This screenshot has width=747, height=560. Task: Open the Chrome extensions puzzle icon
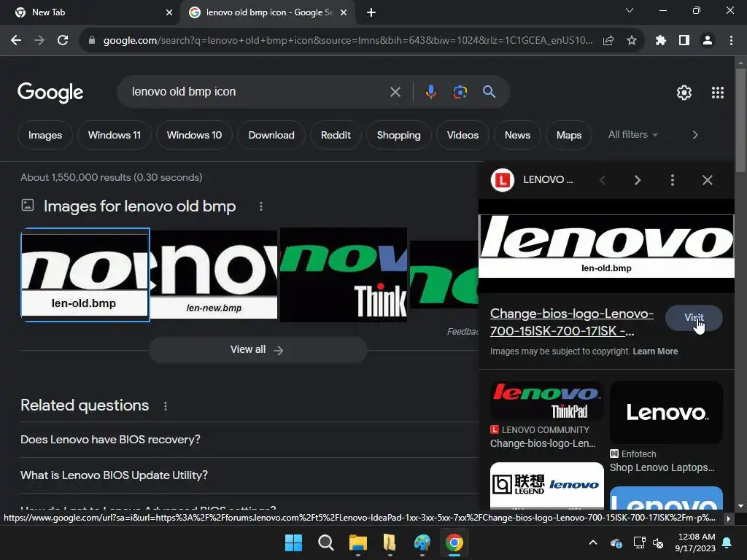(x=660, y=41)
